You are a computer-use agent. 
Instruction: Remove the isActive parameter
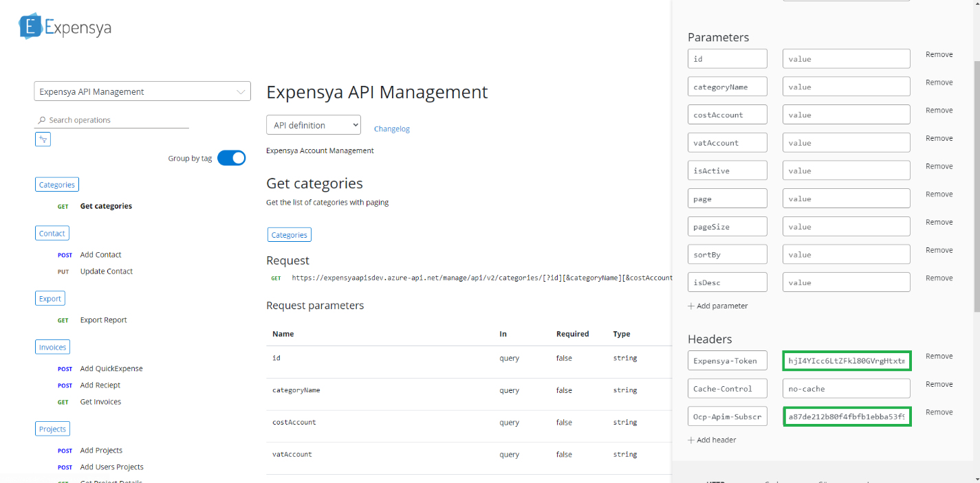click(x=939, y=166)
